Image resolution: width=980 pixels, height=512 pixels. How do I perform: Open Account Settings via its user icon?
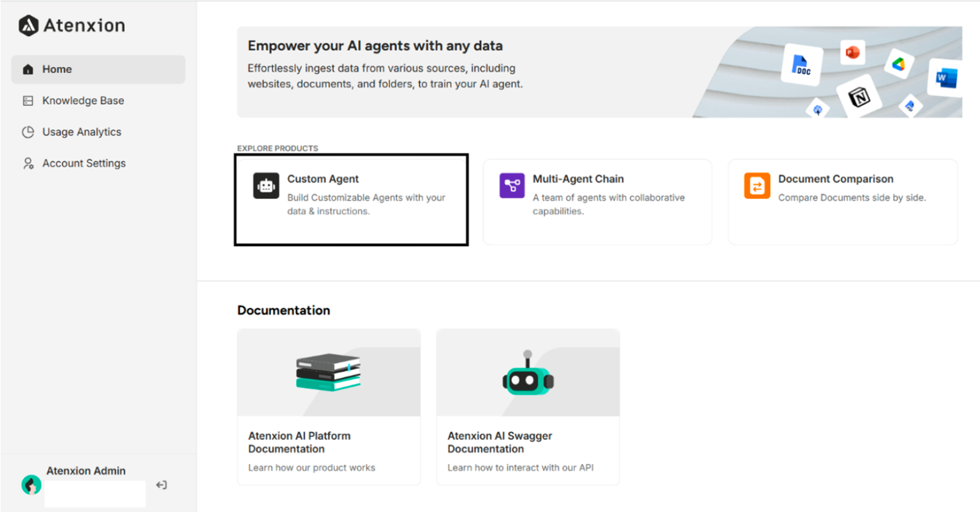pos(28,163)
